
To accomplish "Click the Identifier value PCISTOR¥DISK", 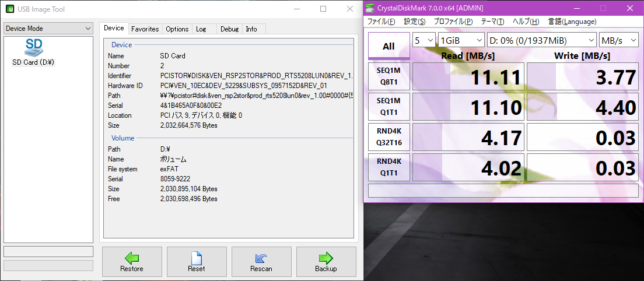I will point(256,76).
